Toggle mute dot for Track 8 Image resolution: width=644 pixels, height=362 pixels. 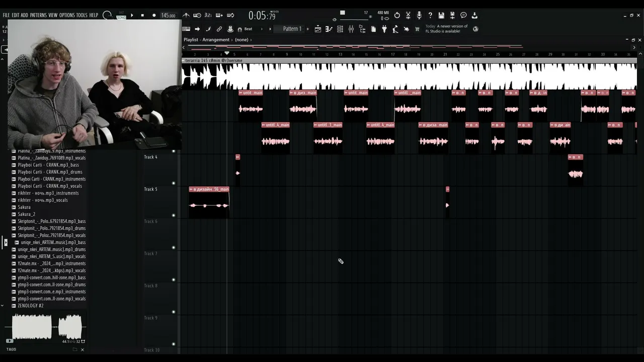(174, 312)
